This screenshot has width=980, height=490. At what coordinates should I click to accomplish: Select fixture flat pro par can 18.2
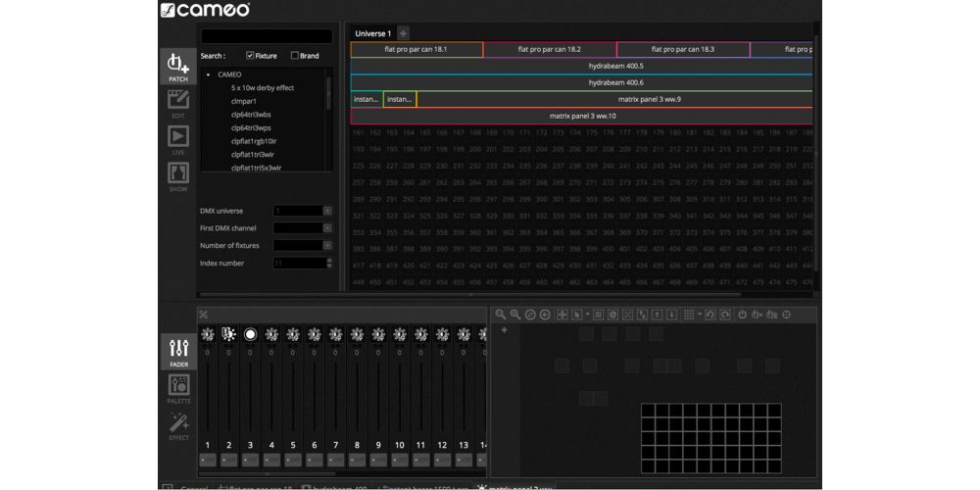click(x=550, y=49)
